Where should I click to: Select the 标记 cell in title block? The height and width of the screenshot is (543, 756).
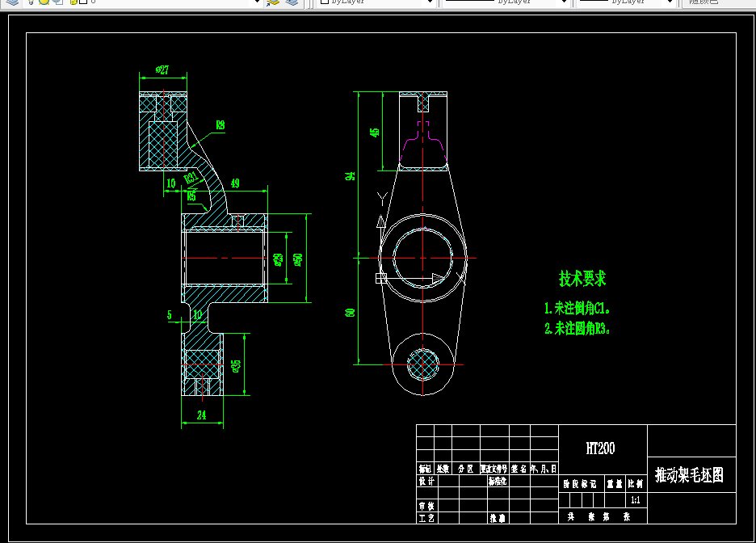[425, 469]
